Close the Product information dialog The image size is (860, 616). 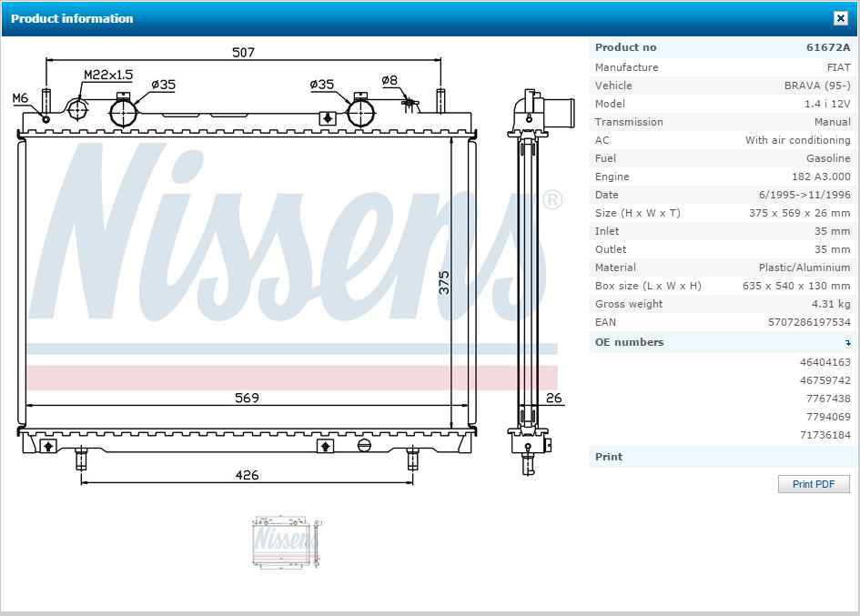pyautogui.click(x=840, y=18)
